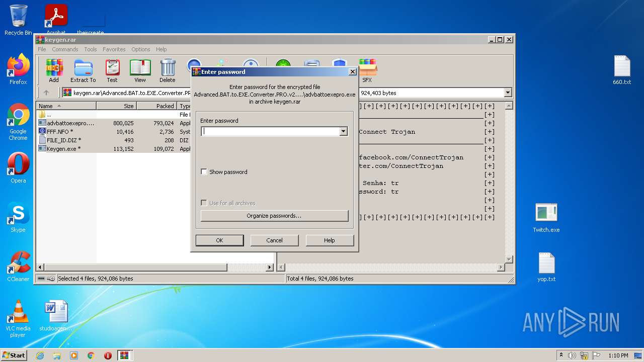644x362 pixels.
Task: Expand the archive path address dropdown
Action: (508, 93)
